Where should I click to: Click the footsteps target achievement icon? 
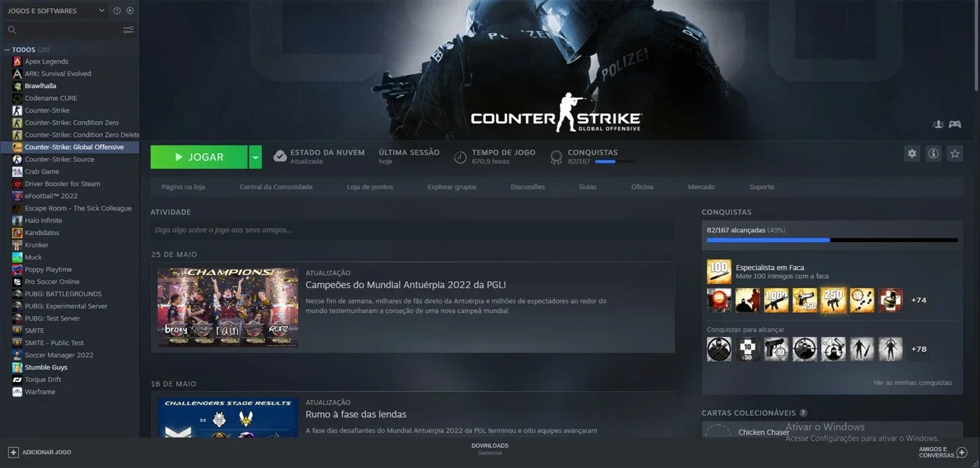(x=862, y=300)
